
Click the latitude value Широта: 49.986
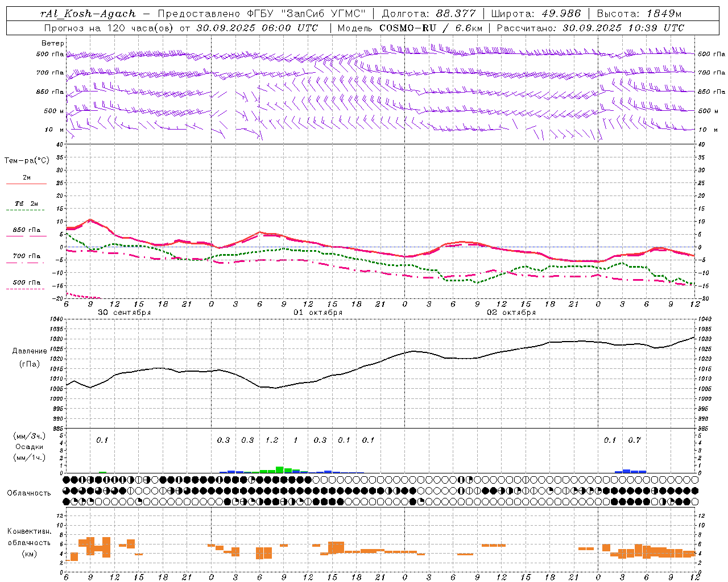(536, 14)
